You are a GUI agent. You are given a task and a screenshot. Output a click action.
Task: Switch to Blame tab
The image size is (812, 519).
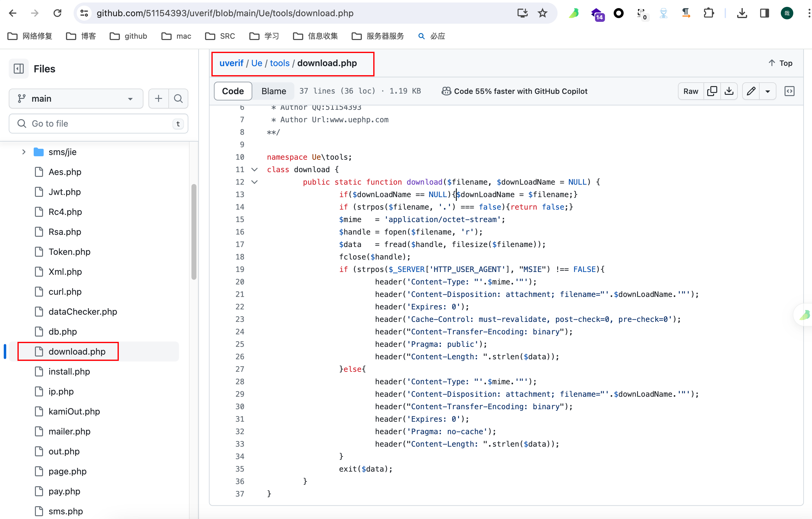coord(273,91)
